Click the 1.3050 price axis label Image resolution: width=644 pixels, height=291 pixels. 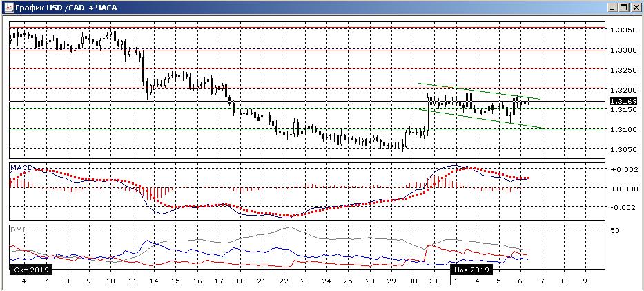point(623,149)
